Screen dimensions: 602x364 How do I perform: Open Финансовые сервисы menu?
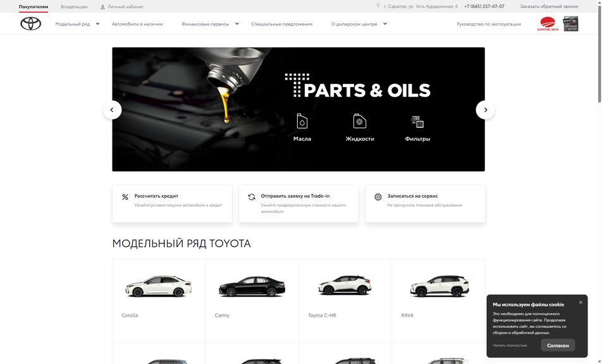(x=205, y=24)
